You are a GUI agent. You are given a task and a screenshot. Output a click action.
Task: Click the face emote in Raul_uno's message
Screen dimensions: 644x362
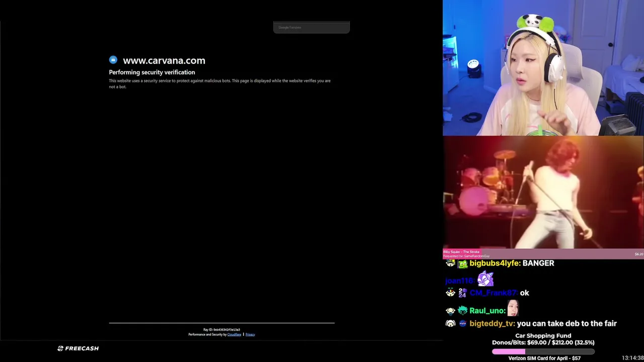pyautogui.click(x=513, y=308)
